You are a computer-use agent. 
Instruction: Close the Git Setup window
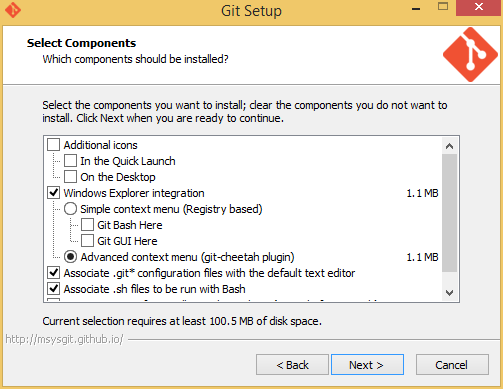(x=479, y=7)
